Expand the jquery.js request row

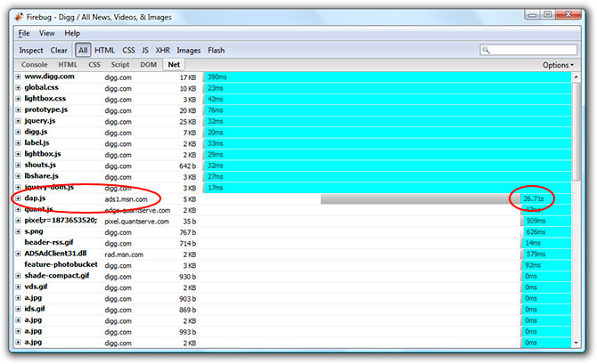18,120
